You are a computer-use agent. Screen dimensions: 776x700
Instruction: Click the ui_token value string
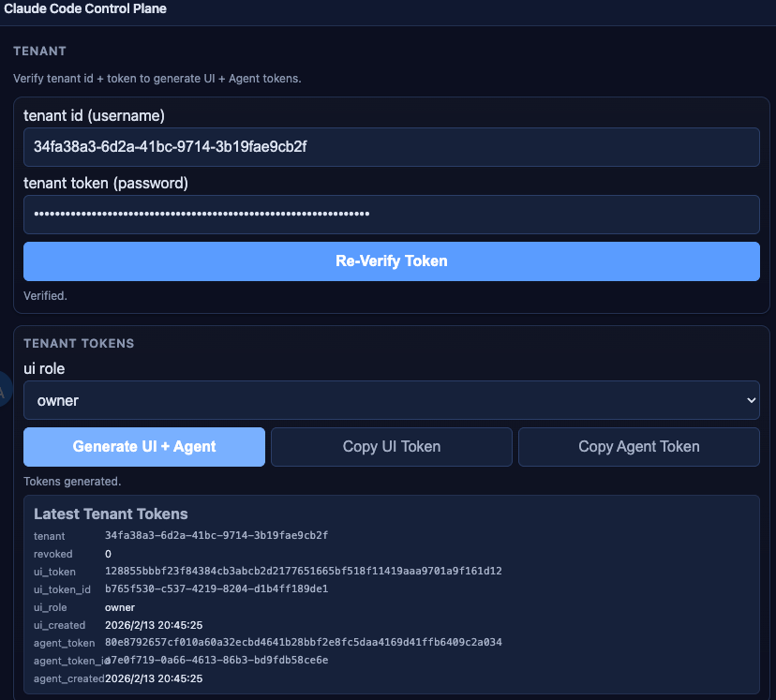pos(303,572)
